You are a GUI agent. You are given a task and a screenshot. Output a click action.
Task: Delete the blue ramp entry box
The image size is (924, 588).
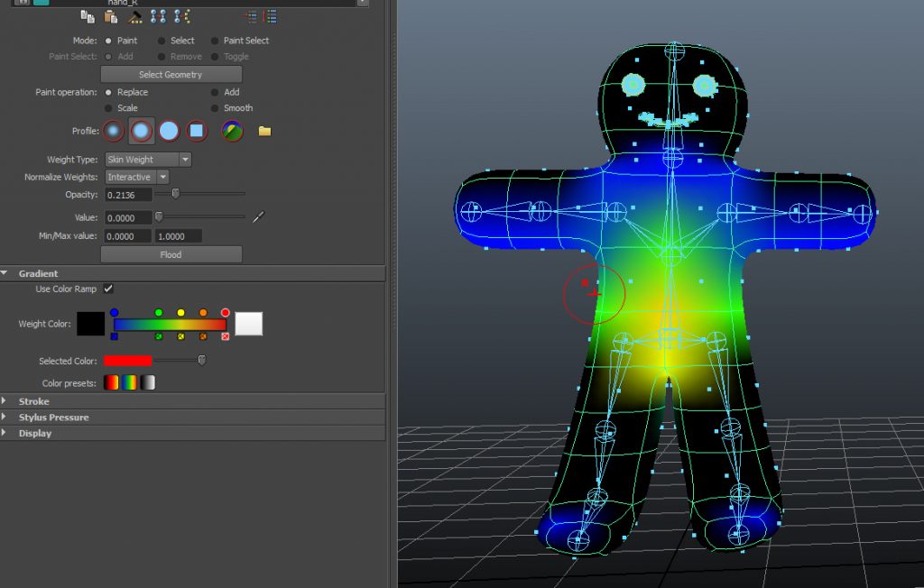[x=115, y=336]
